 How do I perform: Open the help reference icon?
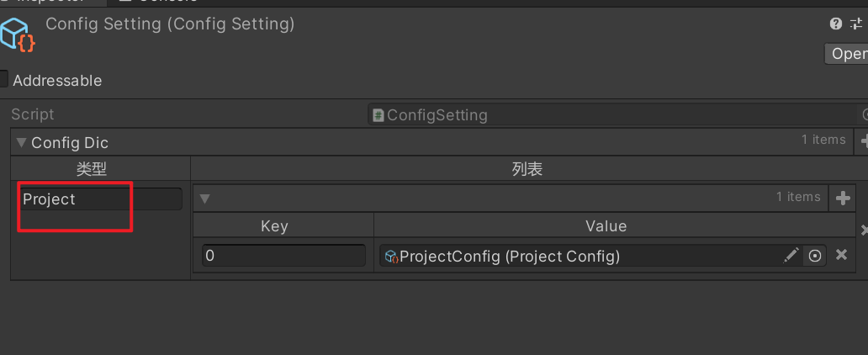[835, 24]
